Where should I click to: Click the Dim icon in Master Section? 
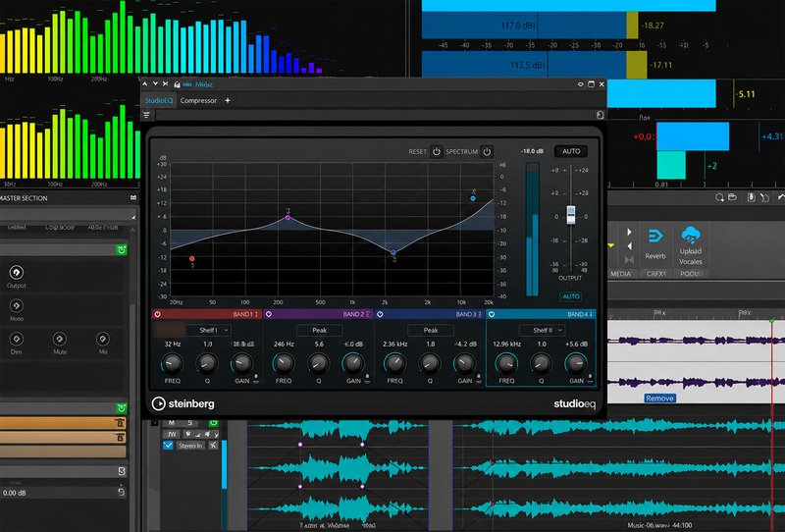coord(17,340)
